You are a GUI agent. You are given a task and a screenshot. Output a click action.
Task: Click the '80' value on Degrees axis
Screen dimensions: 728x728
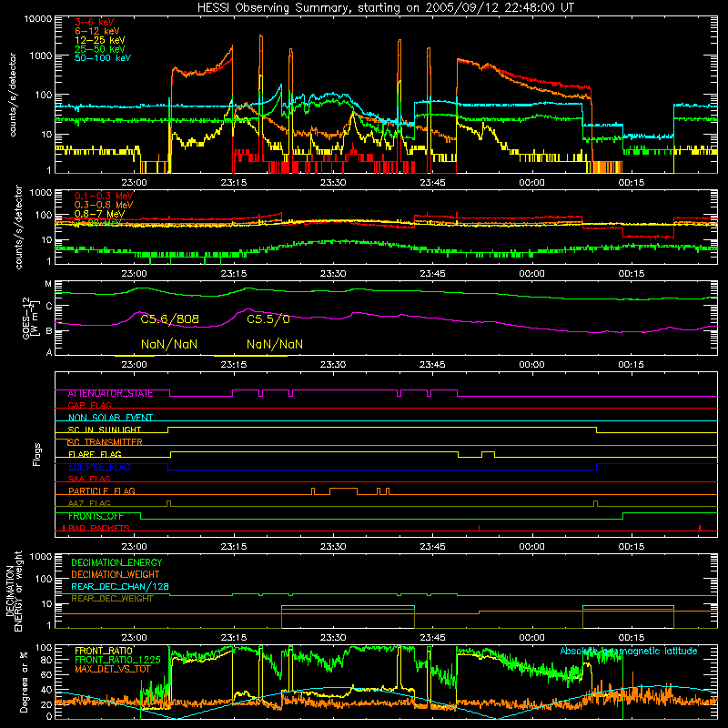pyautogui.click(x=46, y=660)
